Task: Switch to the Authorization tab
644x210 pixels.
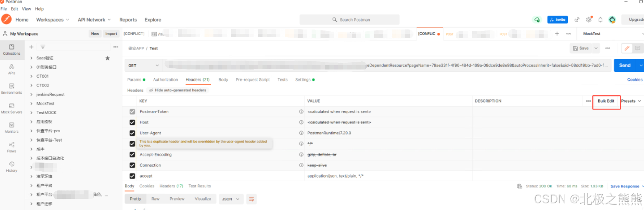Action: pos(165,80)
